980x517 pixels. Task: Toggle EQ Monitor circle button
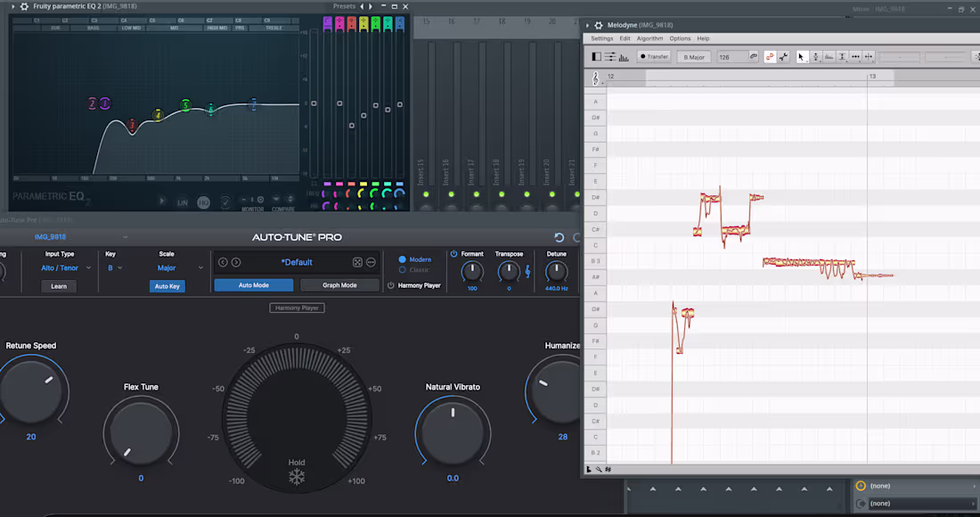pos(261,200)
